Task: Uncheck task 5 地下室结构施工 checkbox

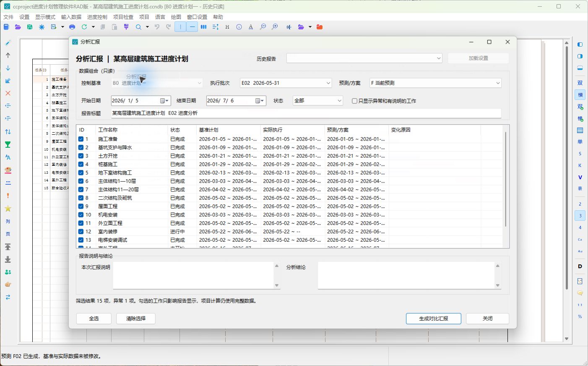Action: pos(81,173)
